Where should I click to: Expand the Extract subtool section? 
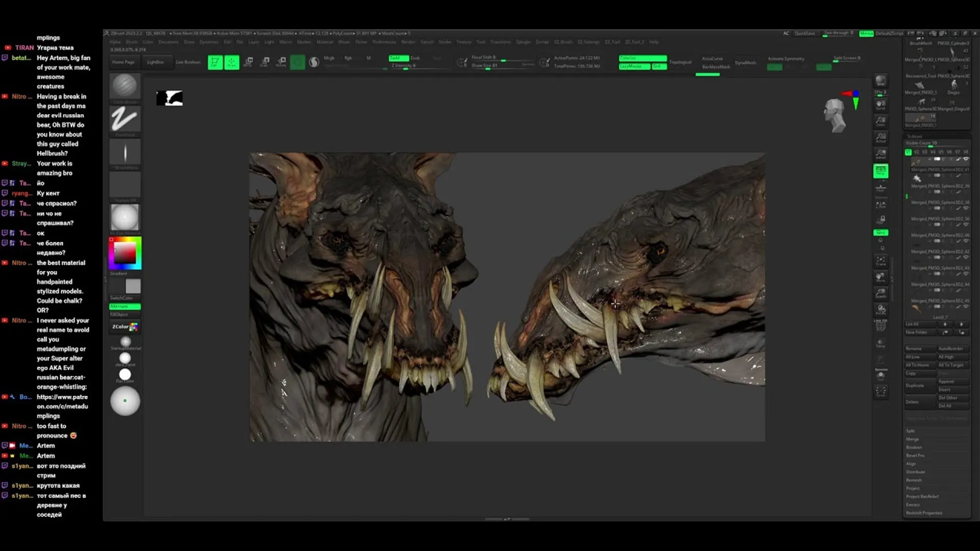pos(913,505)
